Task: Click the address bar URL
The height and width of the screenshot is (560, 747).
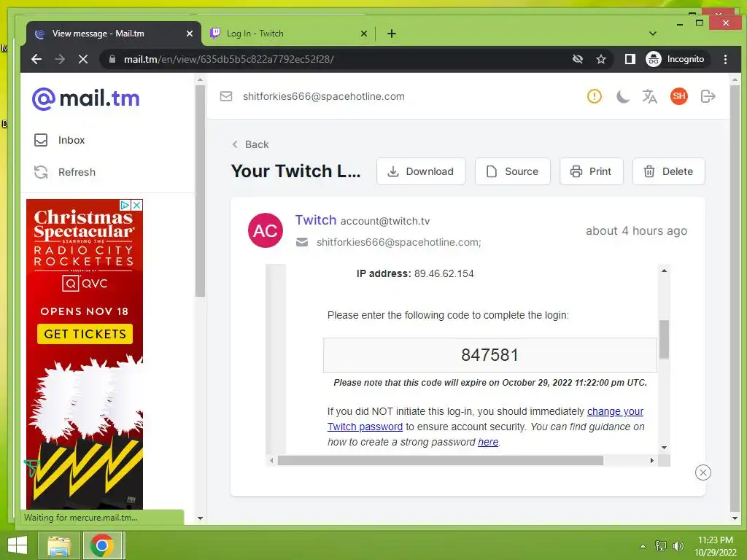Action: pos(228,59)
